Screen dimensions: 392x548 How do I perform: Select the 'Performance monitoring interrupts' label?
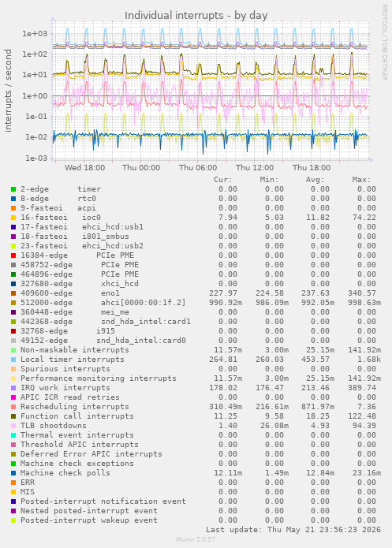coord(99,378)
